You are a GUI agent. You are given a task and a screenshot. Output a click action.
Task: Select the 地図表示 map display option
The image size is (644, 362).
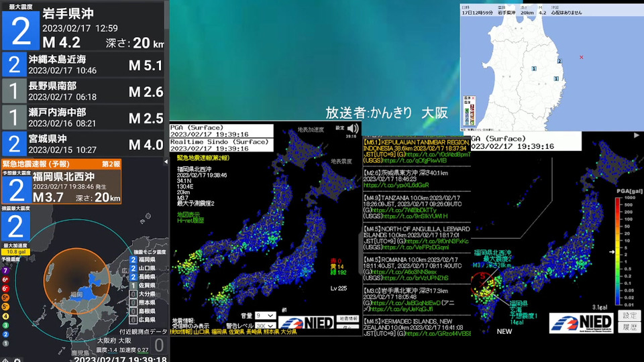click(189, 215)
